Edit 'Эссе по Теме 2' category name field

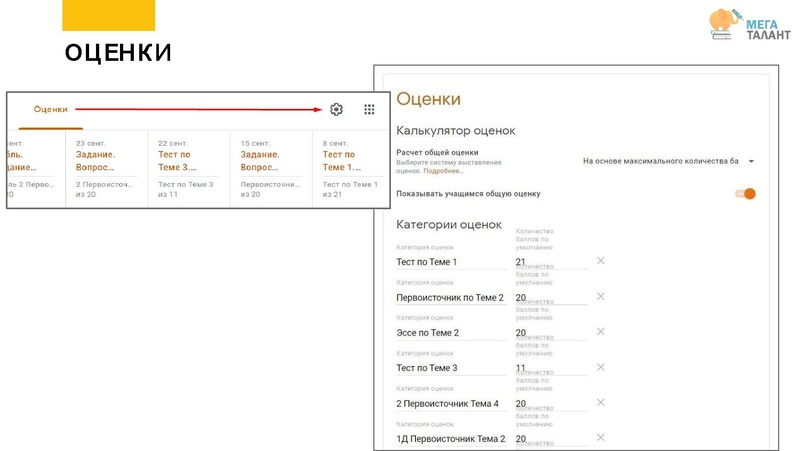pyautogui.click(x=450, y=333)
